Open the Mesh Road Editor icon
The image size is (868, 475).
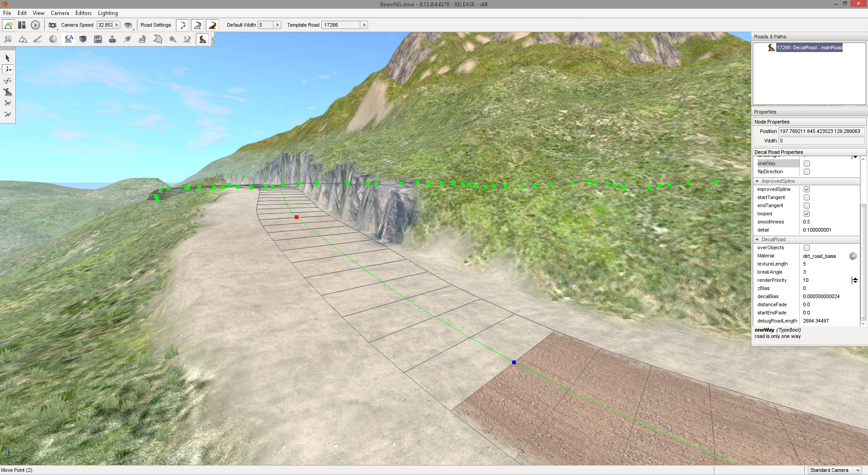pos(142,39)
